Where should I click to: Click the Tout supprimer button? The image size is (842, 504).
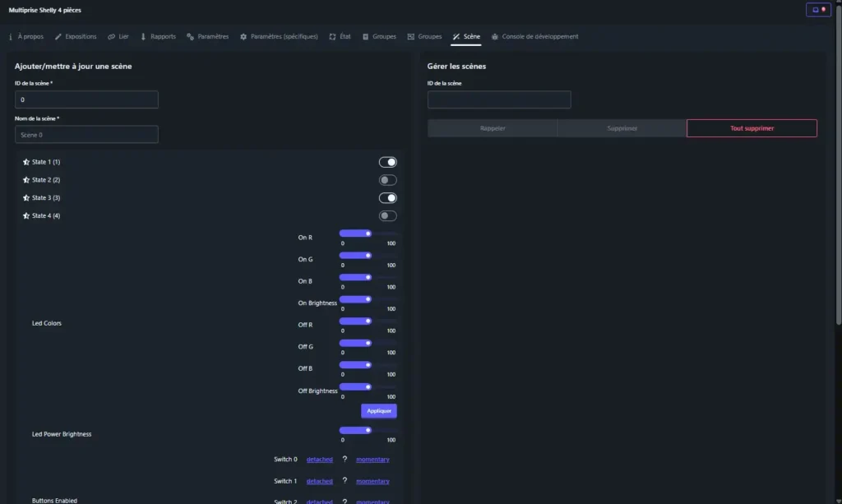(752, 128)
